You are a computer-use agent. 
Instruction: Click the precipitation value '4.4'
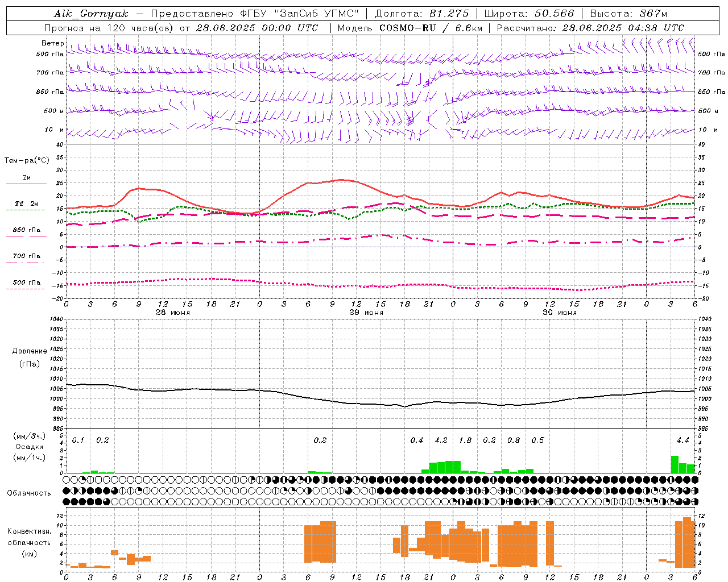[683, 440]
